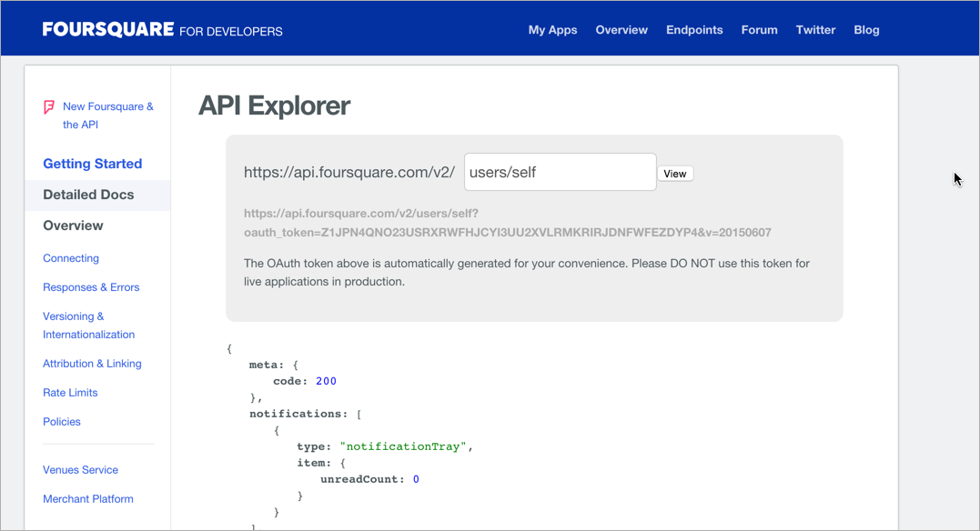Viewport: 980px width, 531px height.
Task: Open the Rate Limits link
Action: tap(70, 392)
